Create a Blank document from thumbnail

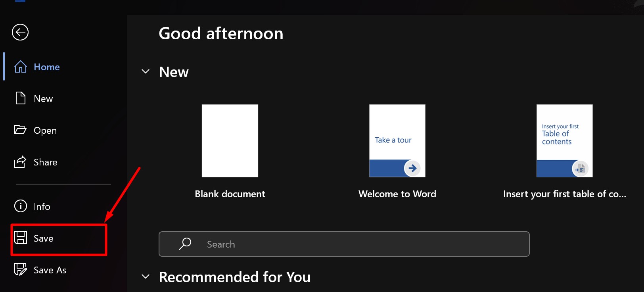[230, 141]
